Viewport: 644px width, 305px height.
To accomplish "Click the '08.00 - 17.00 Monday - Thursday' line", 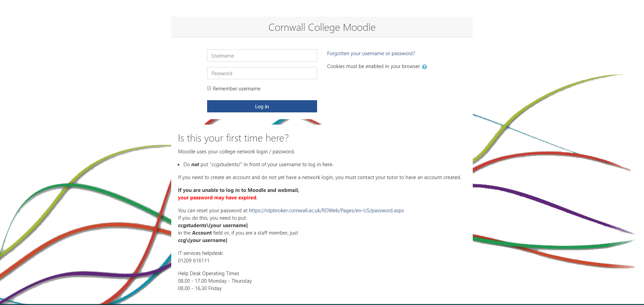I will [215, 281].
